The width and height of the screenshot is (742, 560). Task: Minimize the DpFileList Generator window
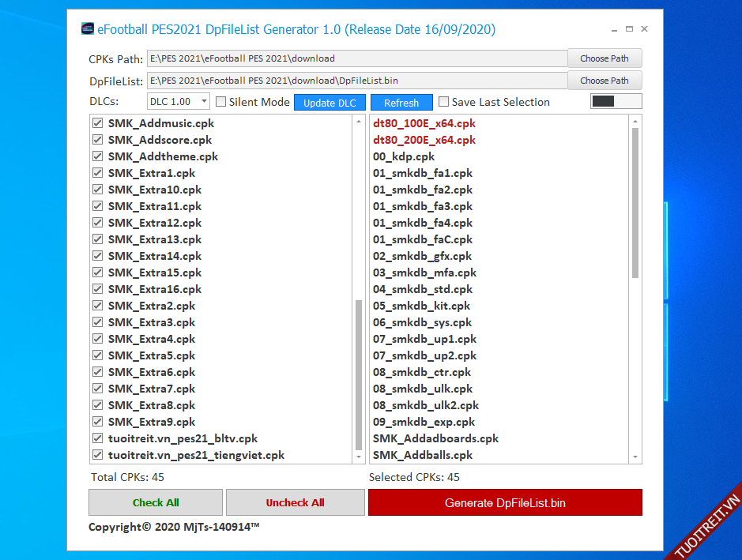[x=613, y=29]
